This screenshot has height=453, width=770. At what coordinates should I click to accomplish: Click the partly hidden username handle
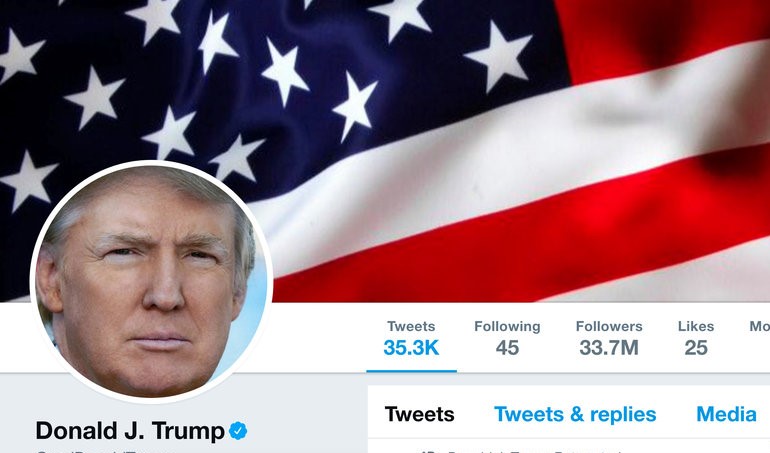pyautogui.click(x=106, y=451)
